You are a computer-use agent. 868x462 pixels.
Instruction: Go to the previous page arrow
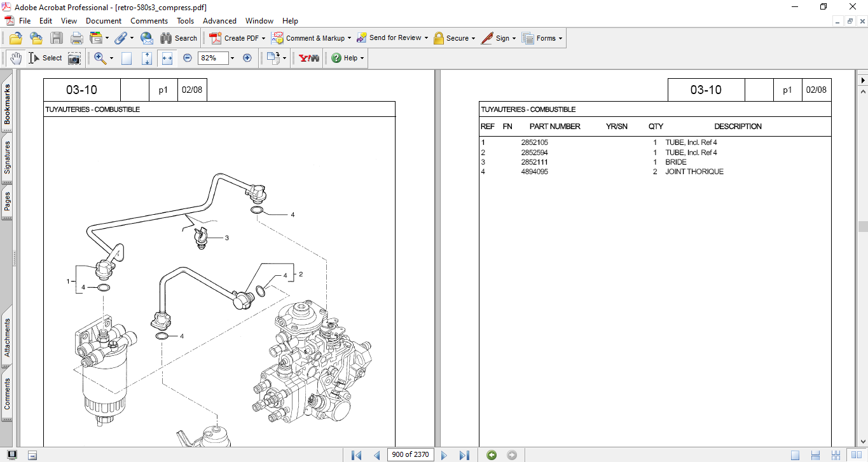(376, 454)
